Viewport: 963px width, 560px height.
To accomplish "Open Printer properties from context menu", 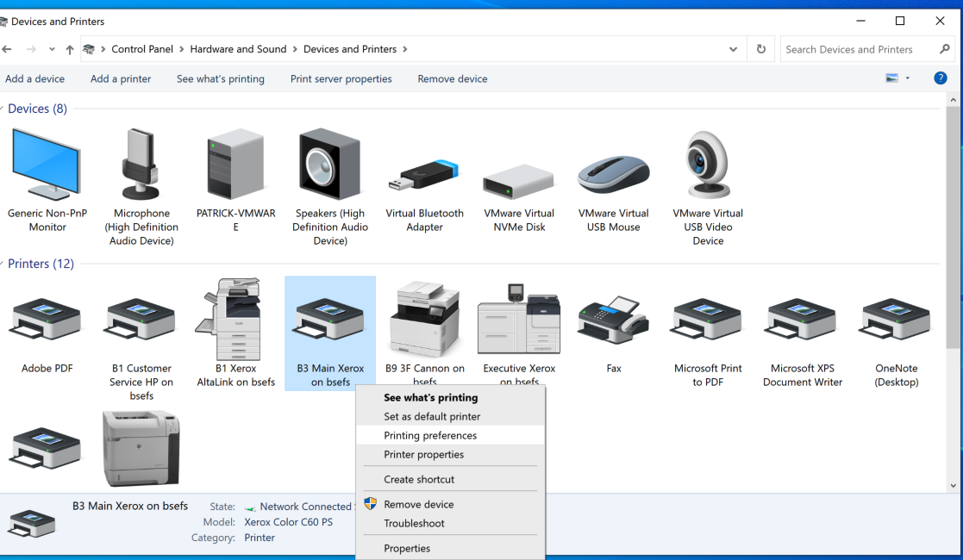I will 449,454.
